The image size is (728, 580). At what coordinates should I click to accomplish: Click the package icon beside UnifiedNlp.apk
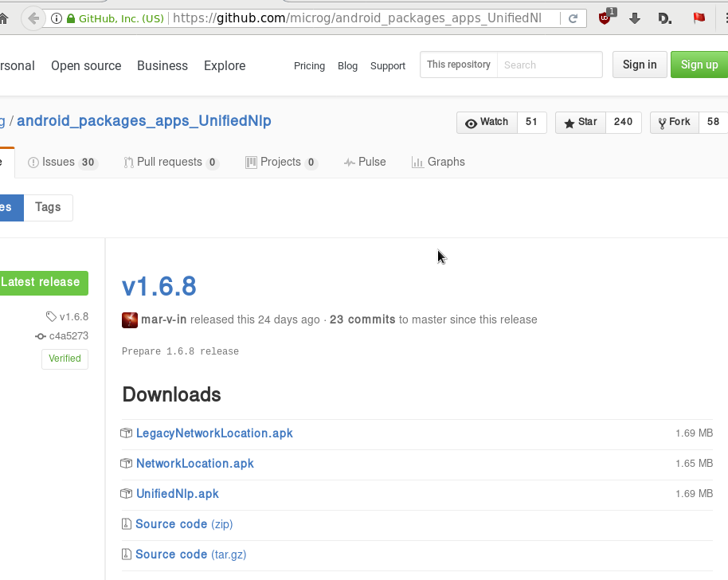pyautogui.click(x=126, y=494)
